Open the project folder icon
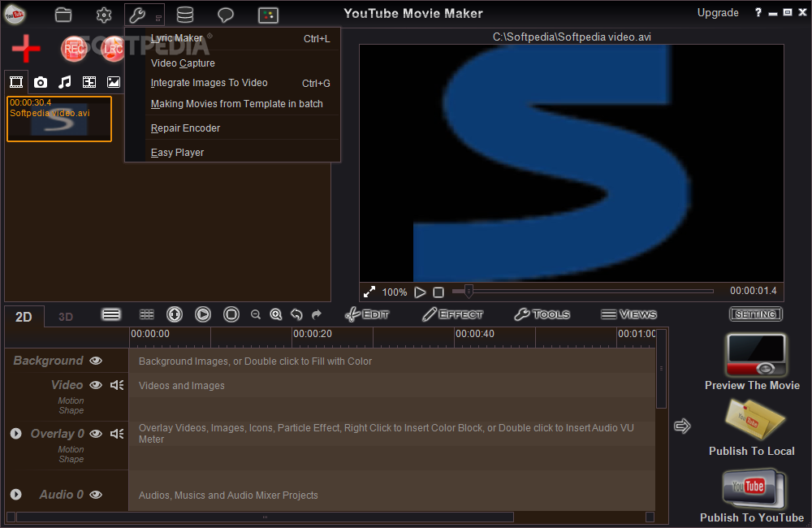The height and width of the screenshot is (528, 812). coord(63,15)
